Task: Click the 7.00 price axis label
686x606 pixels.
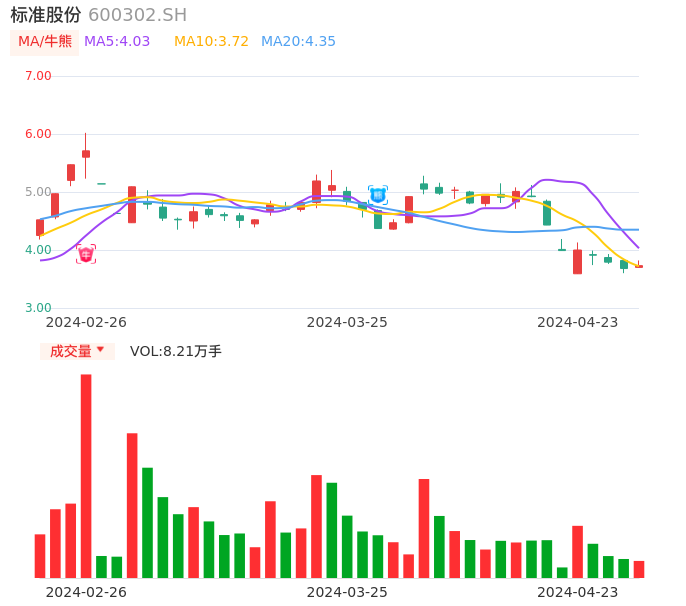Action: point(38,76)
